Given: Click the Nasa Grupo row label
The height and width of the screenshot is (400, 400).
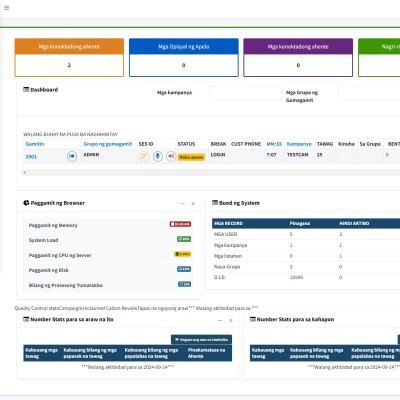Looking at the screenshot, I should pos(227,267).
